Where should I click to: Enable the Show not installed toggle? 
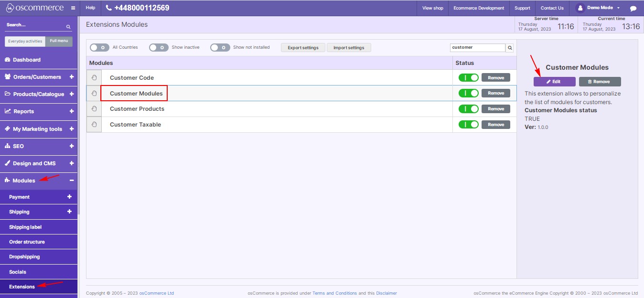pos(220,47)
